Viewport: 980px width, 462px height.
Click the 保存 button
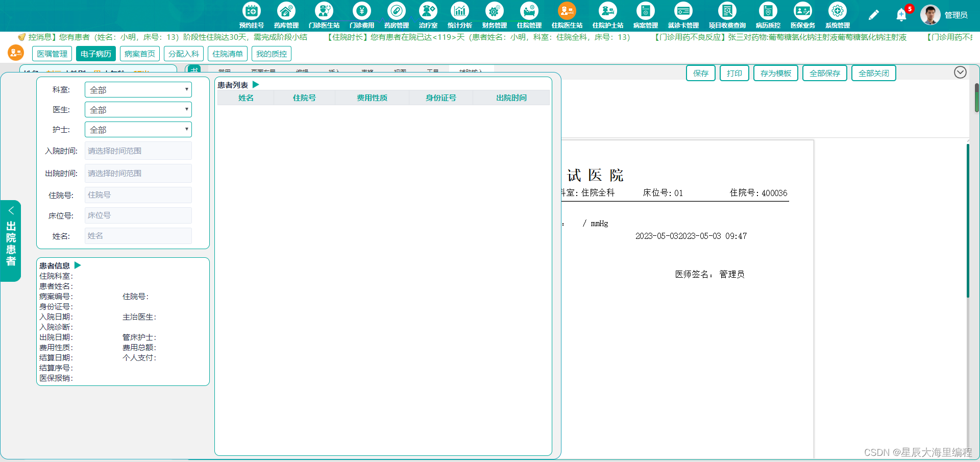[701, 73]
